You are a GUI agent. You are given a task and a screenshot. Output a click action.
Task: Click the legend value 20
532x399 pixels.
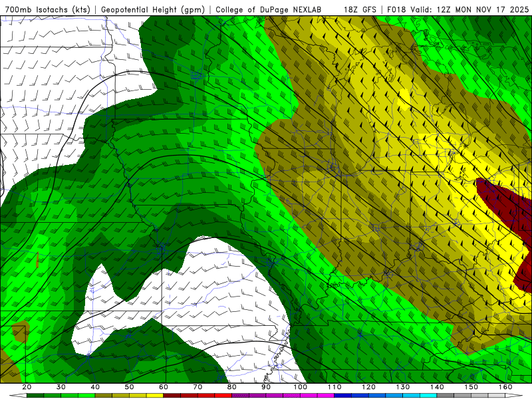tap(27, 387)
